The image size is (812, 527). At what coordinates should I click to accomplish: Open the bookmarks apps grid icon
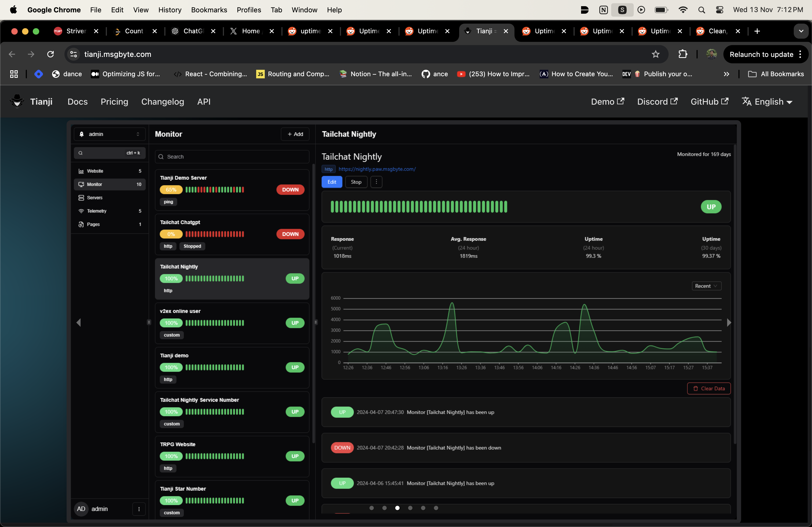coord(14,74)
